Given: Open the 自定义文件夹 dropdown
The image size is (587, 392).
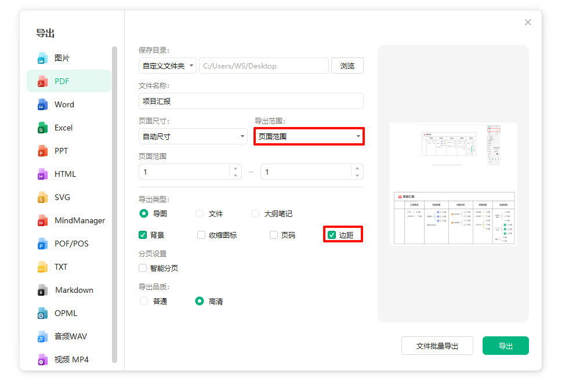Looking at the screenshot, I should (167, 66).
